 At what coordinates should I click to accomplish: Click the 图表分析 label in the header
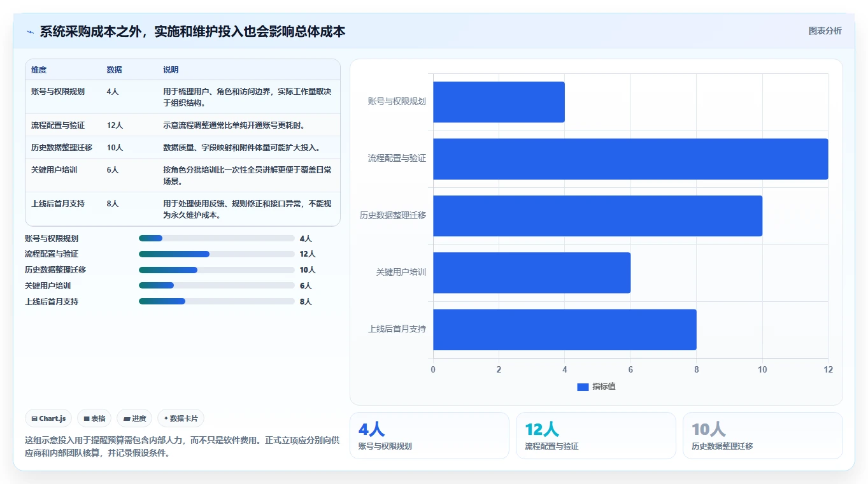[825, 31]
